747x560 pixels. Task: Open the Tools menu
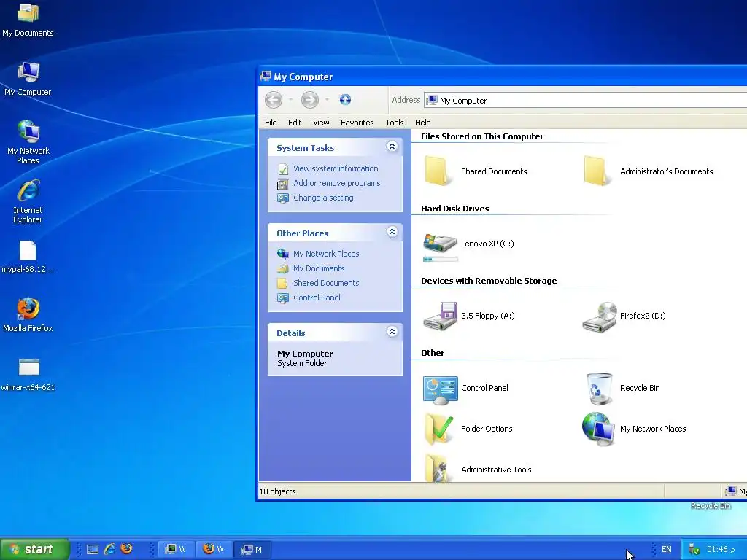[395, 122]
